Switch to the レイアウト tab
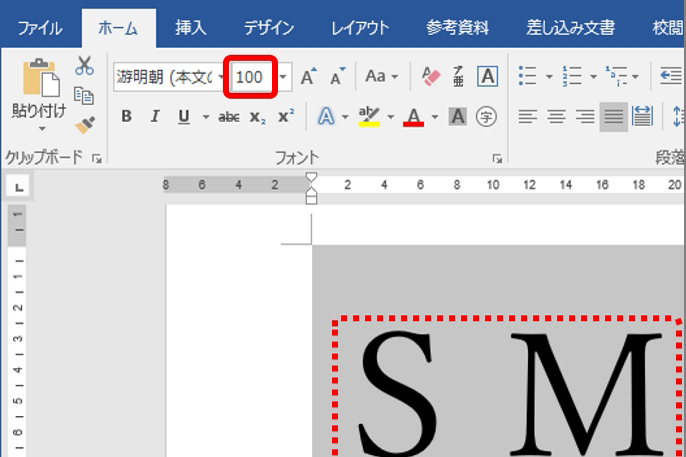This screenshot has width=686, height=457. pyautogui.click(x=360, y=28)
